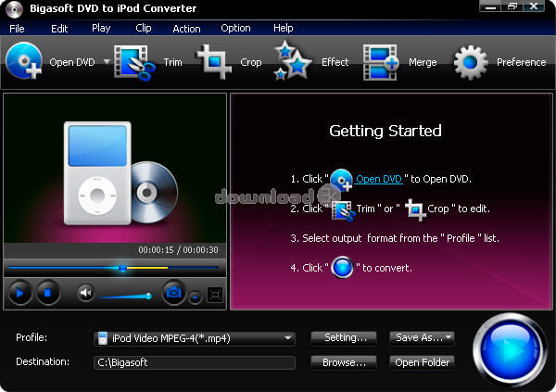This screenshot has width=556, height=392.
Task: Take a snapshot with camera icon
Action: point(174,293)
